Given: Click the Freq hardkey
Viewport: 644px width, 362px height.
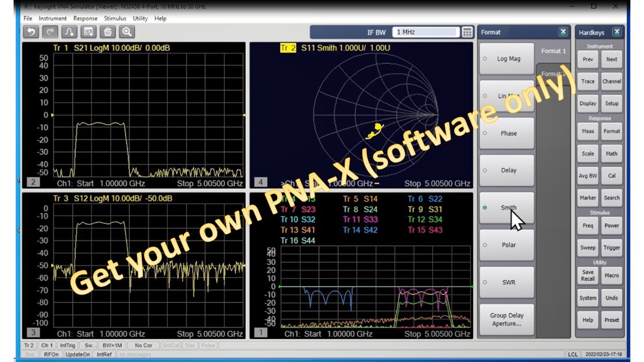Looking at the screenshot, I should (588, 226).
